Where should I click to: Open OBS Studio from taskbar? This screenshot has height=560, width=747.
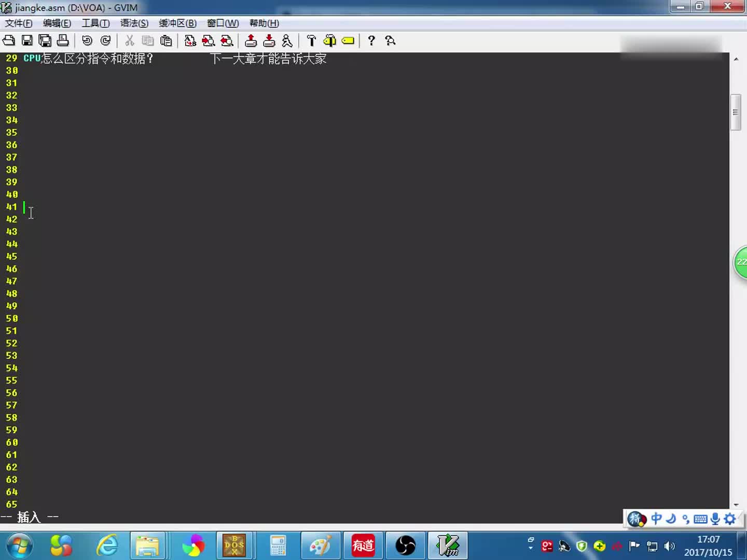click(406, 545)
